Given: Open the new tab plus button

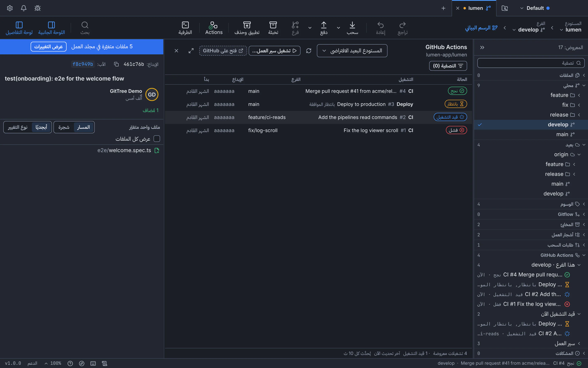Looking at the screenshot, I should [x=443, y=8].
